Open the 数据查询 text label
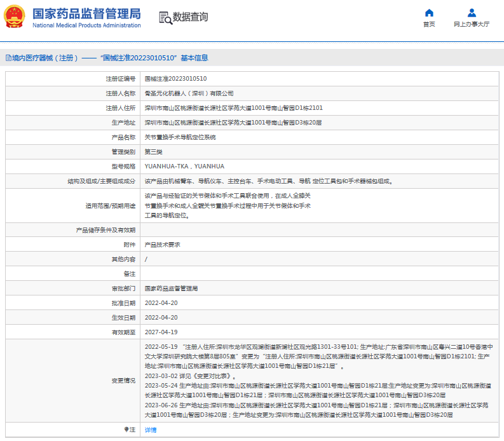Screen dimensions: 504x441 coord(190,17)
